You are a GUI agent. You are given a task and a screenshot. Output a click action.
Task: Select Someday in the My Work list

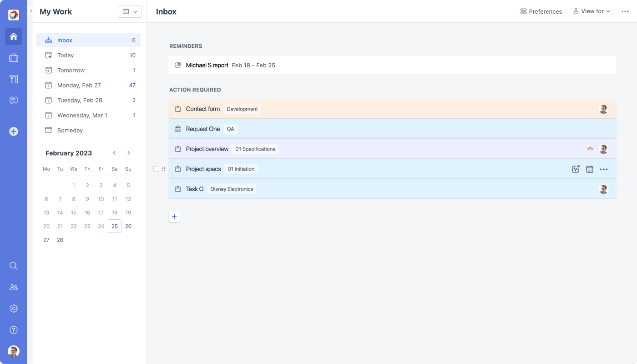[x=88, y=130]
